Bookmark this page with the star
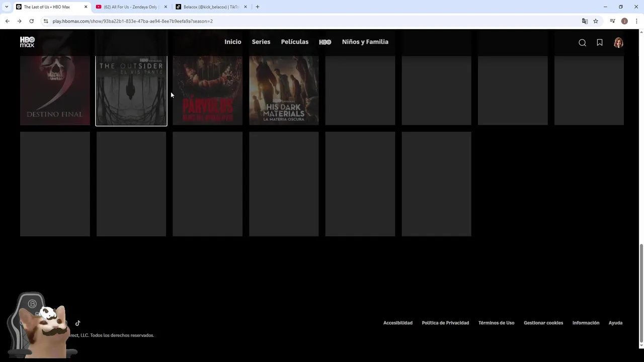 596,21
